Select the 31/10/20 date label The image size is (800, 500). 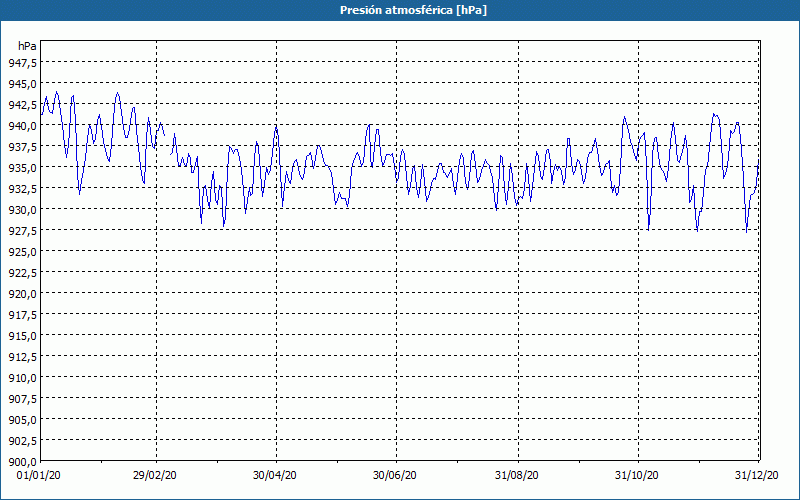tap(636, 476)
